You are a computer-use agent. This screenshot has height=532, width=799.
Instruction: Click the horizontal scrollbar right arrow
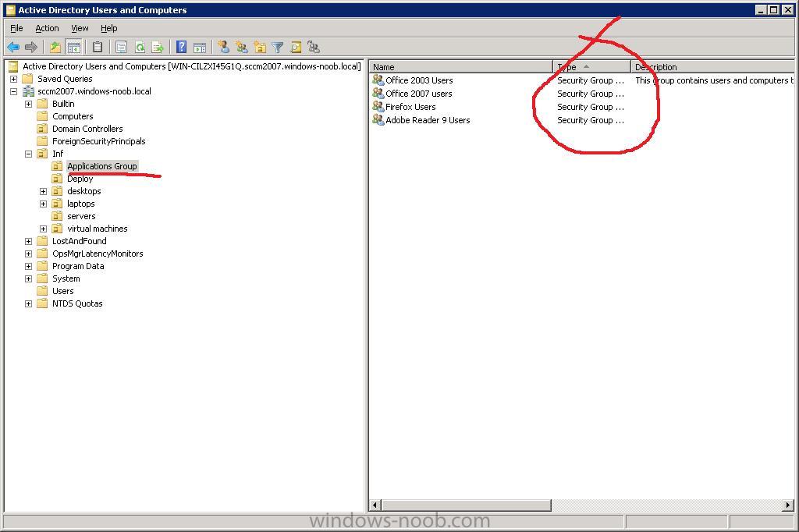click(788, 505)
